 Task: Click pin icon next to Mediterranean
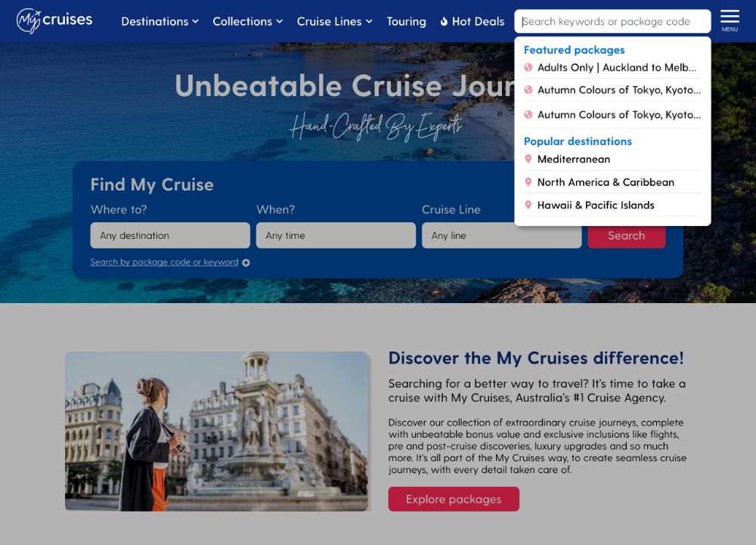pos(528,159)
